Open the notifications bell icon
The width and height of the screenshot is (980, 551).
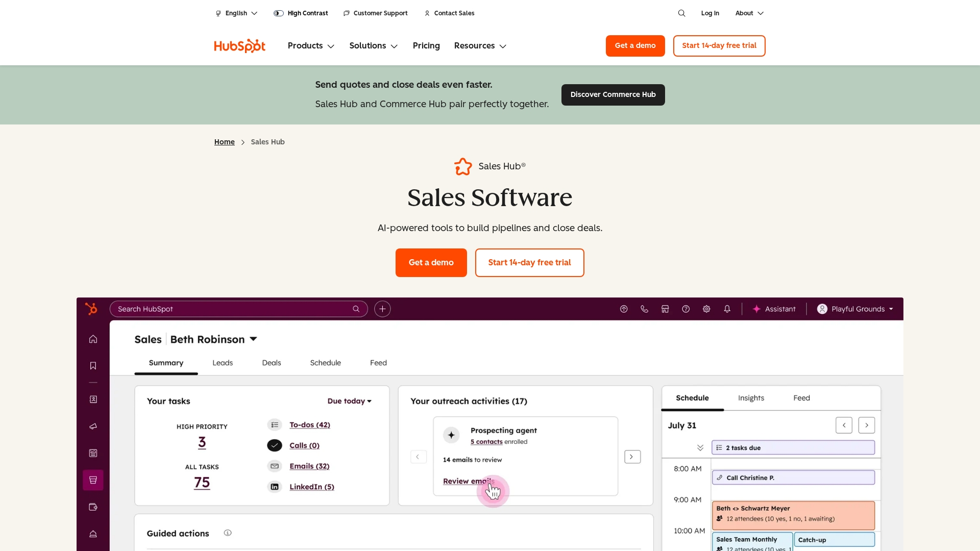pos(727,309)
